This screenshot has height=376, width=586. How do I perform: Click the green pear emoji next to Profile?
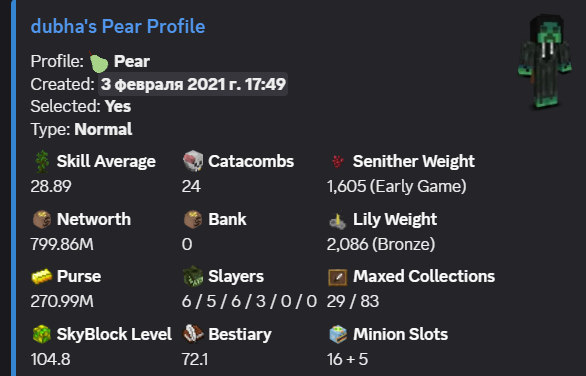click(x=99, y=62)
